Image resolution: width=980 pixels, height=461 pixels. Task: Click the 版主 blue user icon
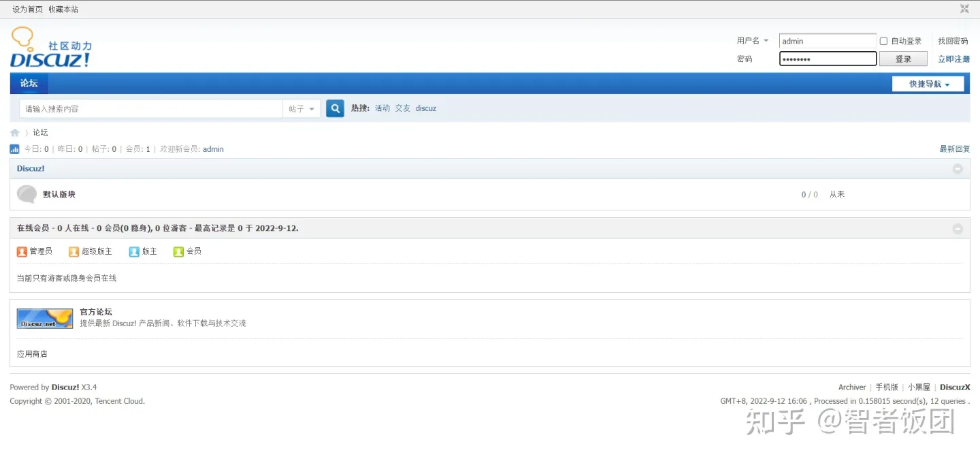(x=134, y=252)
